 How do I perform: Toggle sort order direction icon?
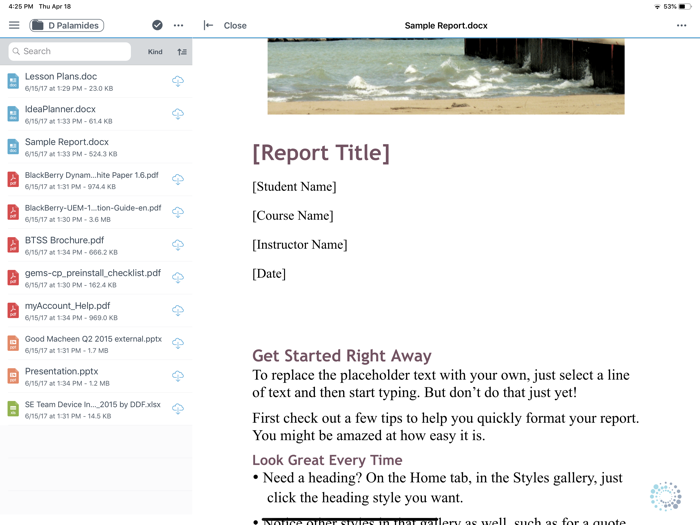click(182, 52)
